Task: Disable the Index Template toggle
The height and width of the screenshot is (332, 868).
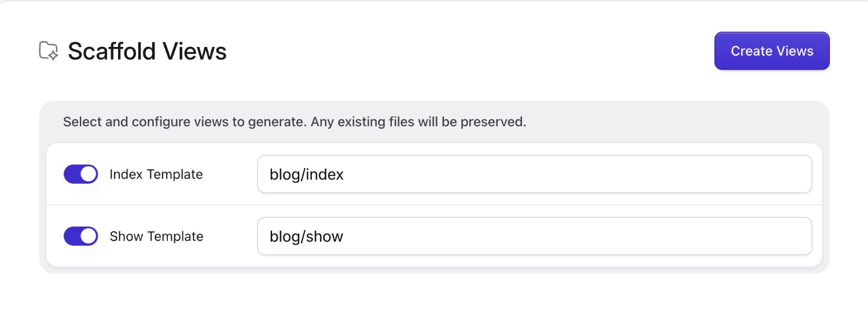Action: pyautogui.click(x=80, y=174)
